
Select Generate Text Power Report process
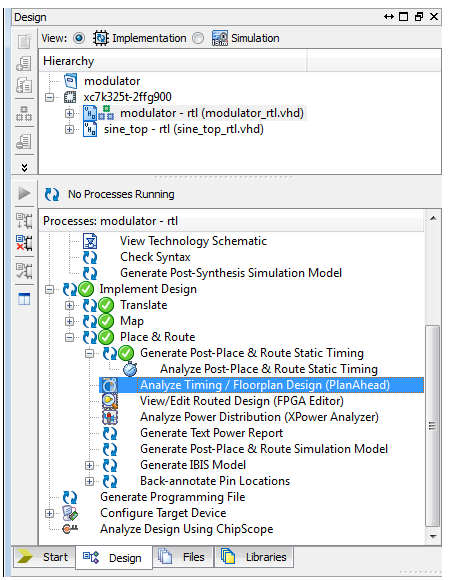click(x=211, y=433)
